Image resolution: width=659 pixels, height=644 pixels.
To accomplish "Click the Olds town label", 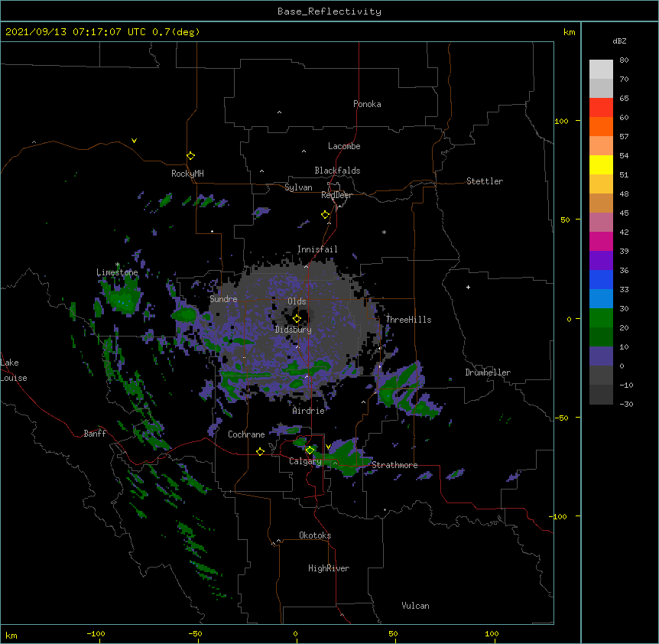I will [297, 301].
